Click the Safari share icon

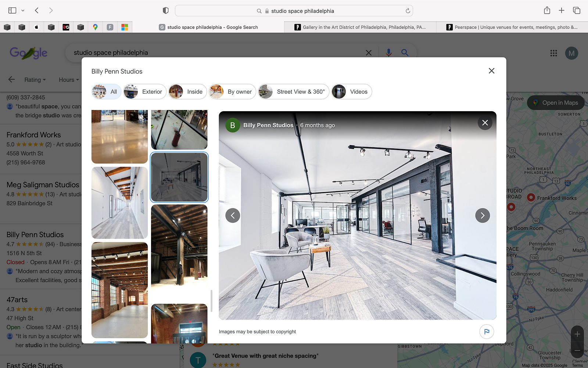point(547,11)
